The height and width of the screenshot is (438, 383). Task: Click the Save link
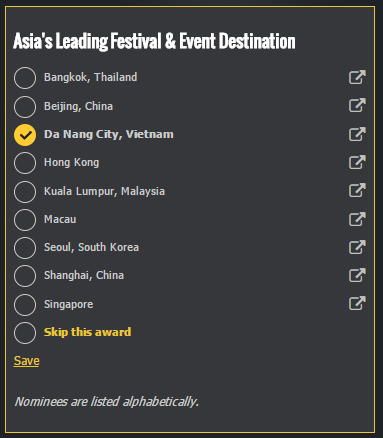(x=27, y=361)
